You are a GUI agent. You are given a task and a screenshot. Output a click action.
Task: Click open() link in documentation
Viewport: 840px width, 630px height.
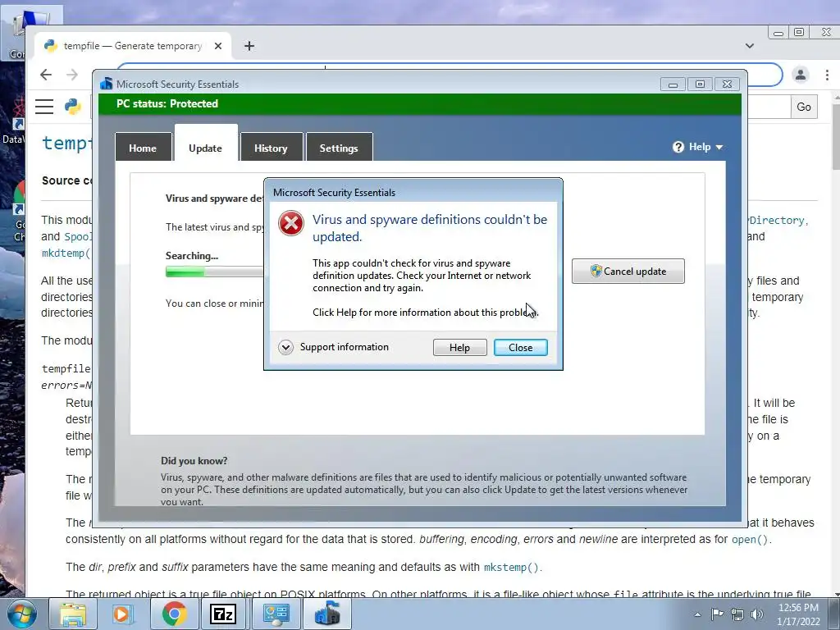(x=750, y=540)
